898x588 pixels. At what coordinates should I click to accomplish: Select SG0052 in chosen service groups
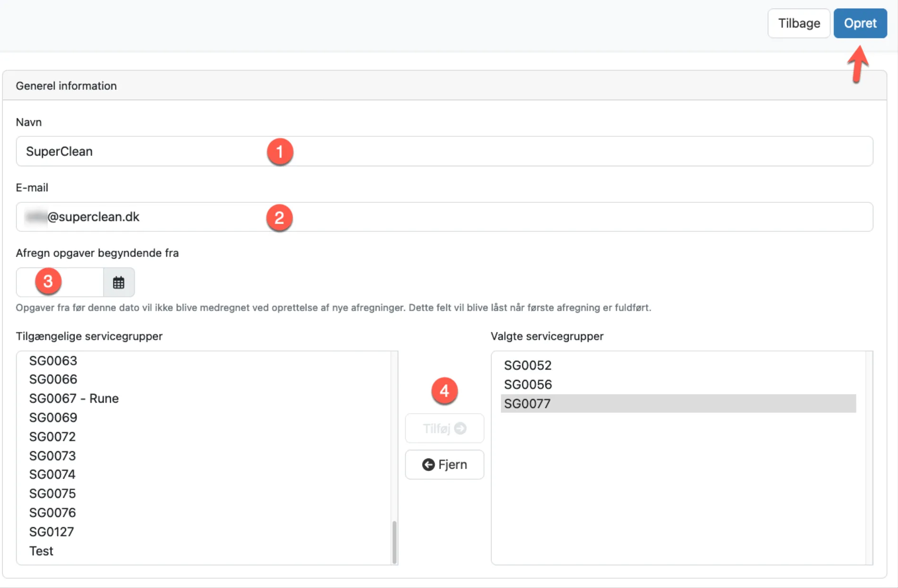point(528,366)
